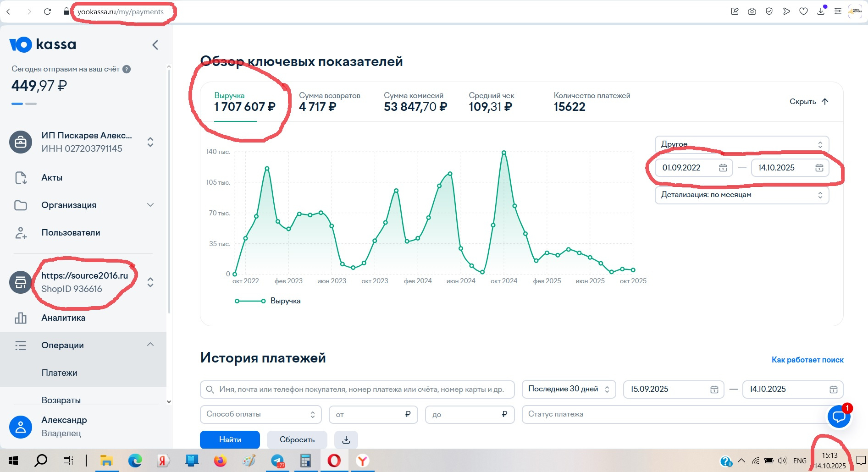Open the Windows Start menu
Viewport: 868px width, 472px height.
pyautogui.click(x=13, y=461)
